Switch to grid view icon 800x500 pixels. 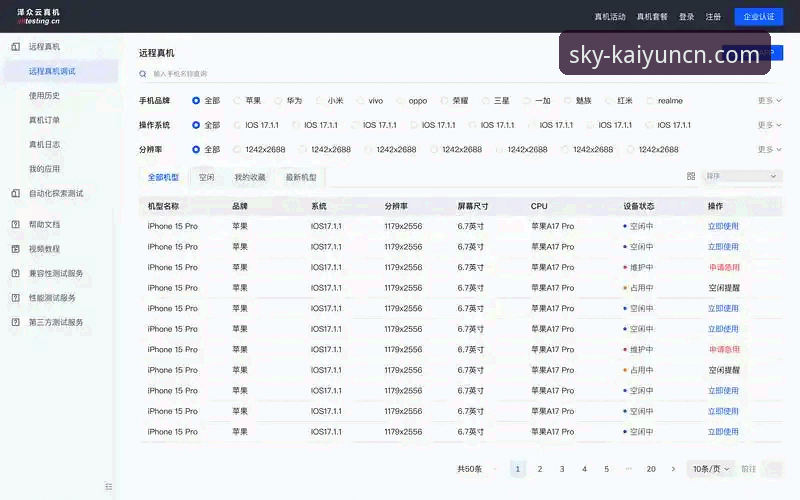click(x=691, y=176)
